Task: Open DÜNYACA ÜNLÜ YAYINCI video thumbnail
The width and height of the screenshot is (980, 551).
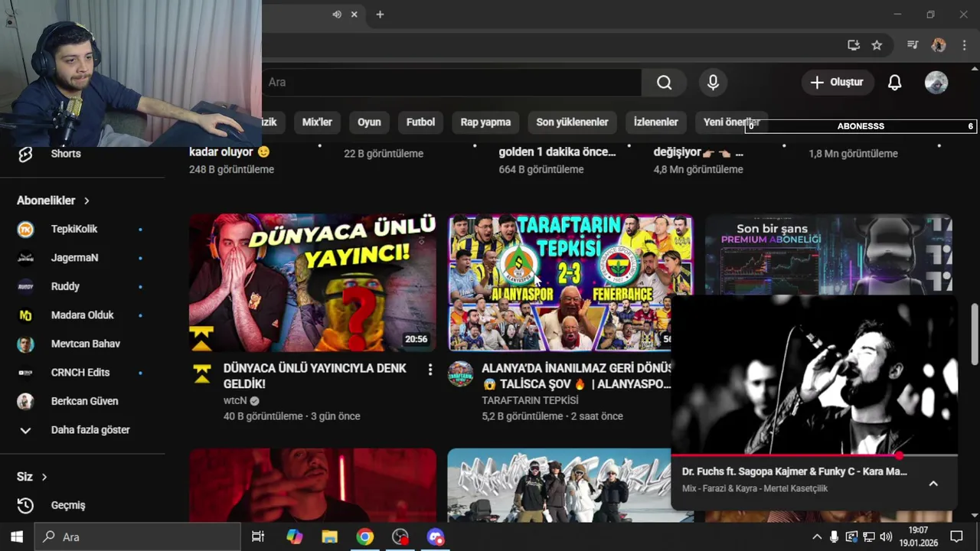Action: [x=312, y=282]
